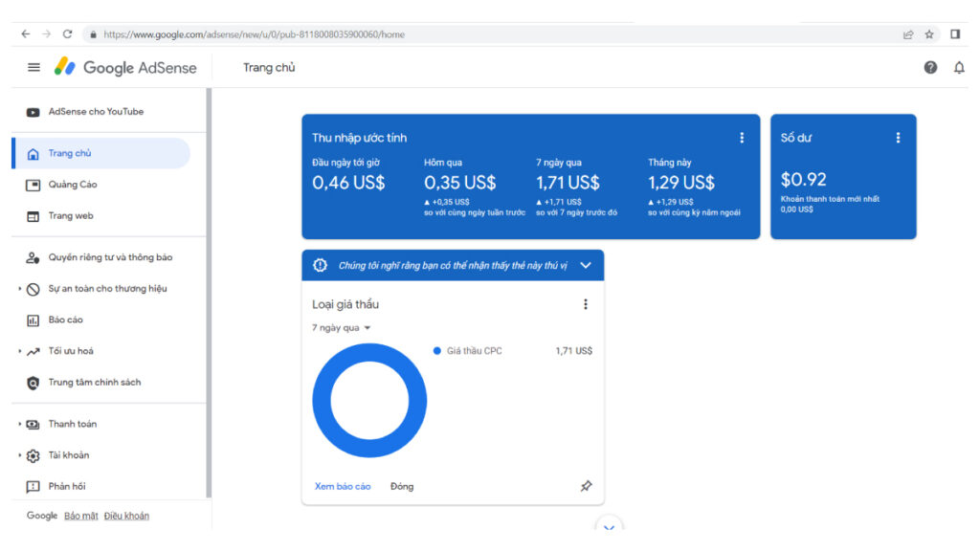Click the help question mark icon
The image size is (980, 551).
pyautogui.click(x=930, y=68)
